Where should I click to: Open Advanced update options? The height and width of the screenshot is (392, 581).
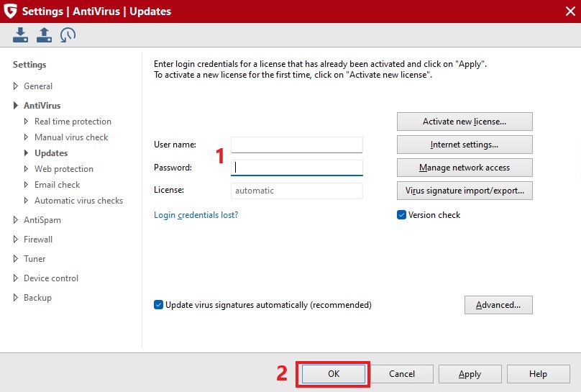click(x=498, y=305)
